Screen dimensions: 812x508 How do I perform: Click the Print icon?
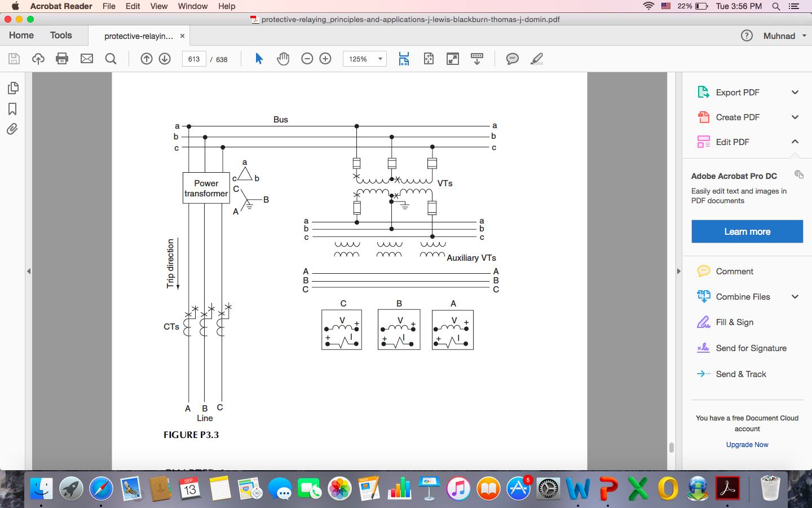(62, 58)
